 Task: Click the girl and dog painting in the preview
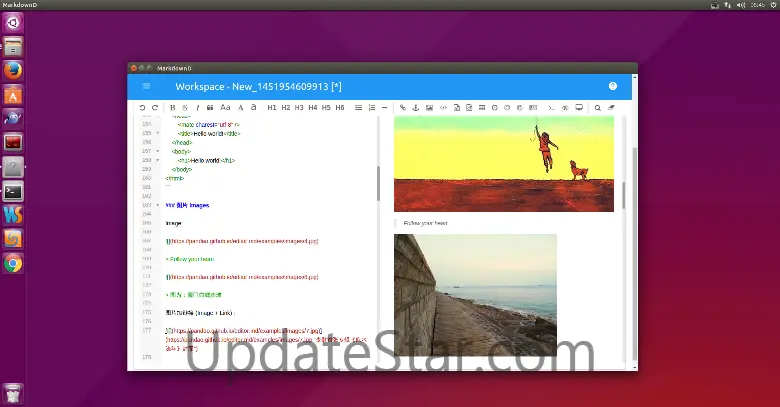click(504, 164)
